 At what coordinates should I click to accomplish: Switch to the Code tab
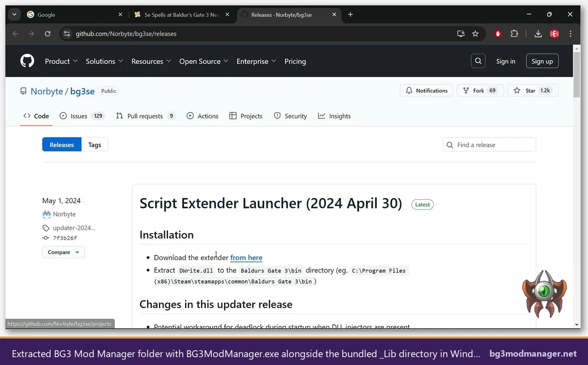coord(36,116)
